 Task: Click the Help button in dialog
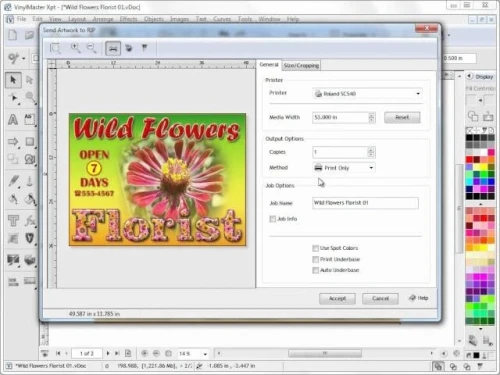click(x=419, y=298)
